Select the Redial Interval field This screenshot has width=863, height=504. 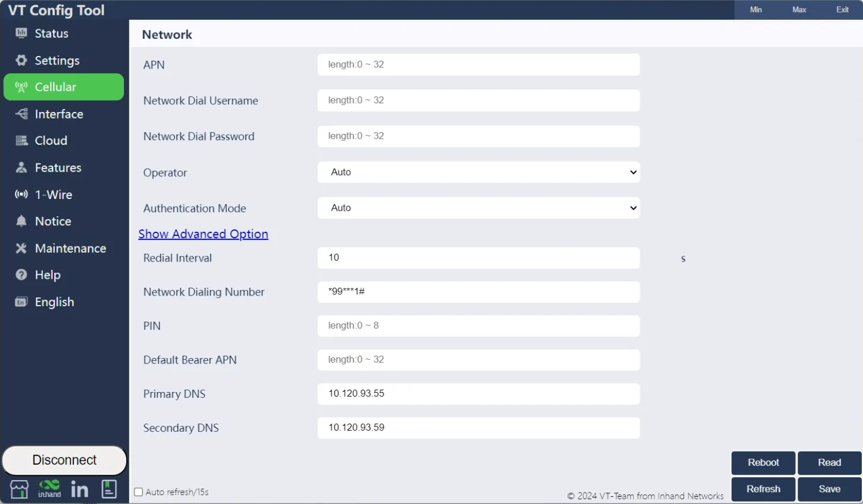479,258
